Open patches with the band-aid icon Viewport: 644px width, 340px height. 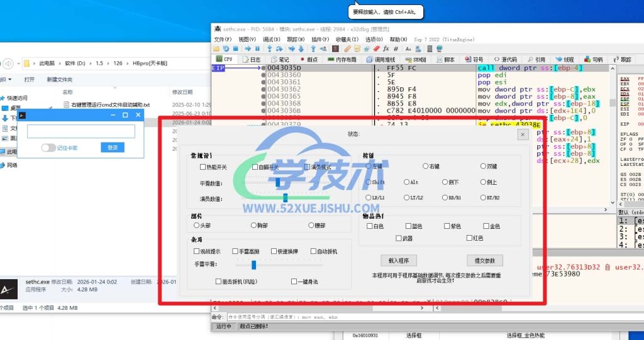(347, 48)
